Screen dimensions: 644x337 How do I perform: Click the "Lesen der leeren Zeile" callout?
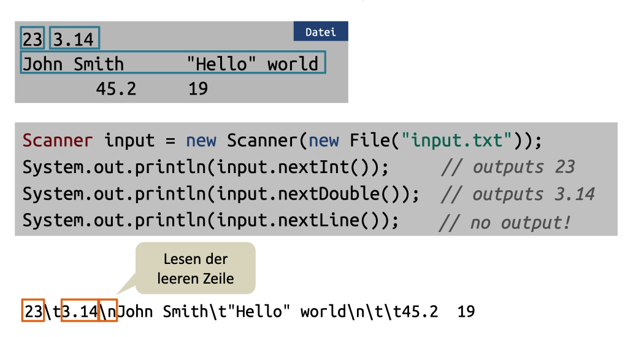tap(195, 268)
